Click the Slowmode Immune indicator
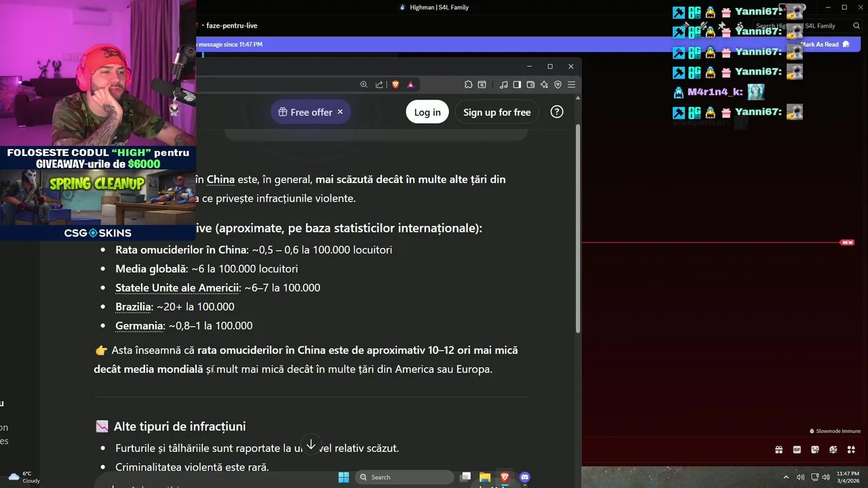The image size is (868, 488). point(835,431)
